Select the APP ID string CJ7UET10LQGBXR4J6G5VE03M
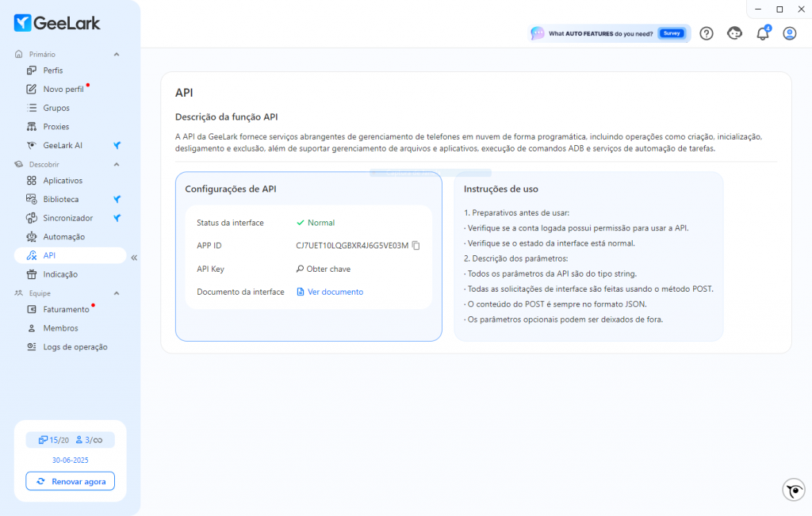This screenshot has width=812, height=516. [x=352, y=246]
